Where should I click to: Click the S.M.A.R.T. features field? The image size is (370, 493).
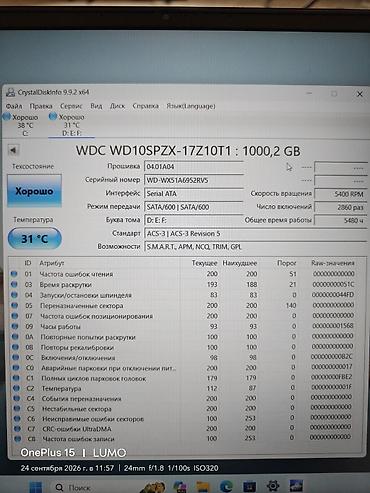(x=255, y=247)
